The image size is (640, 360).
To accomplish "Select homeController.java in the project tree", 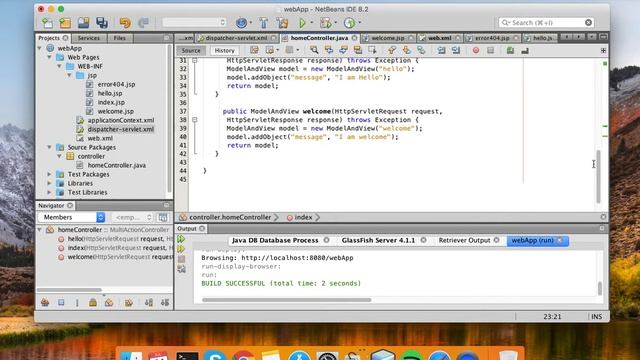I will [117, 165].
